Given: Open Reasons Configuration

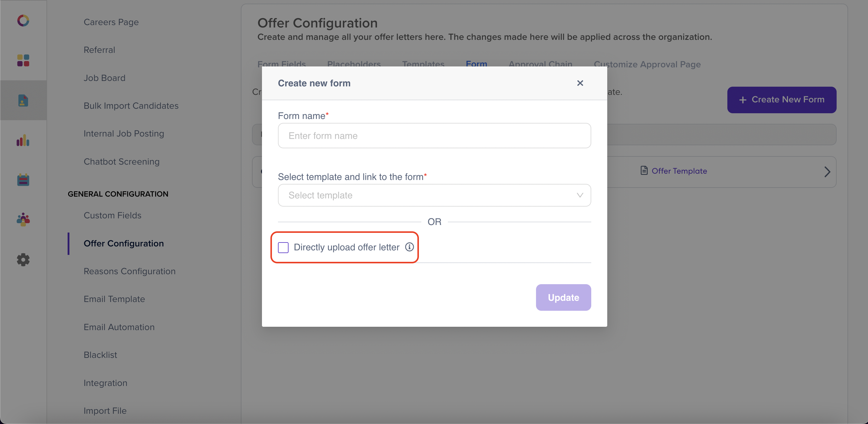Looking at the screenshot, I should pyautogui.click(x=130, y=271).
